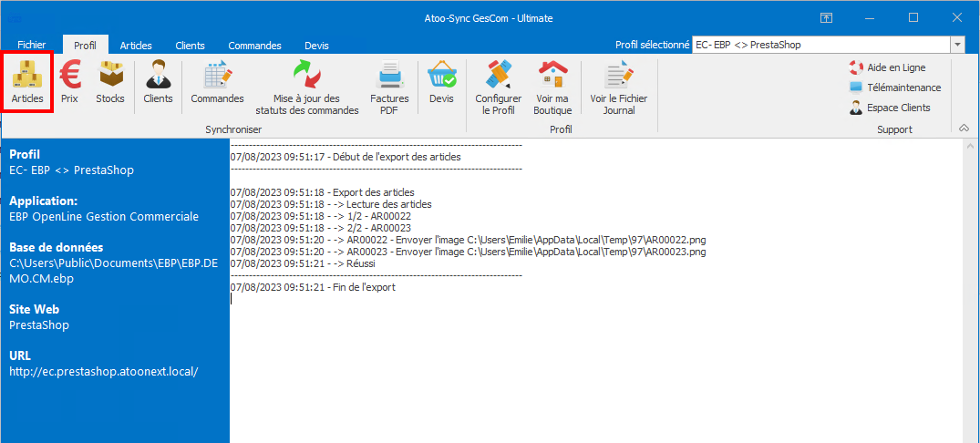Screen dimensions: 980x443
Task: Click the '2/2 - AR00023' log line
Action: pos(321,228)
